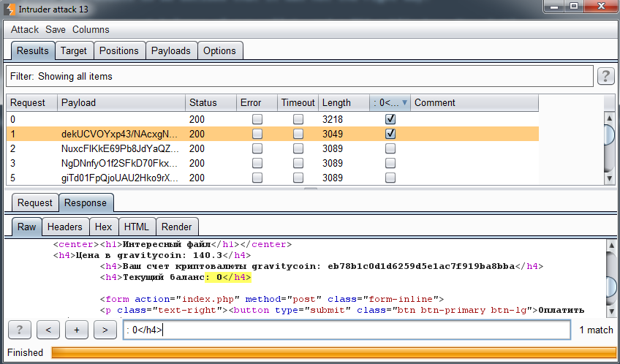
Task: Switch to the Positions tab
Action: click(x=119, y=51)
